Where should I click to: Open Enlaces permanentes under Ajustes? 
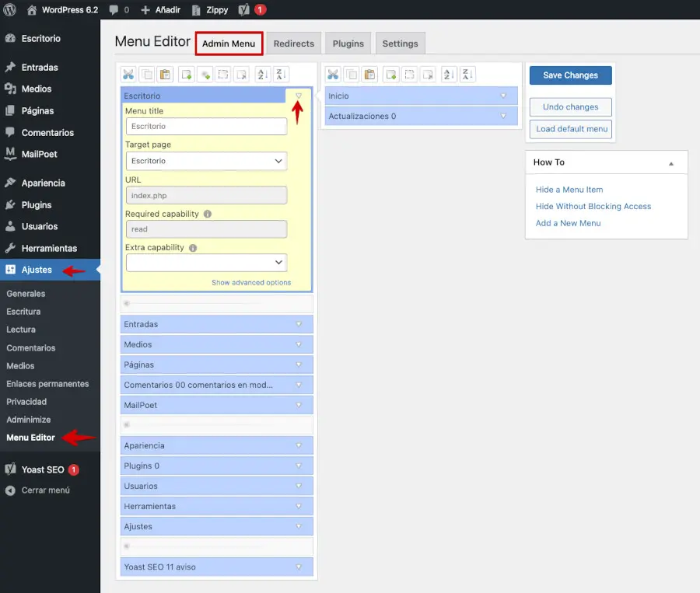[47, 384]
